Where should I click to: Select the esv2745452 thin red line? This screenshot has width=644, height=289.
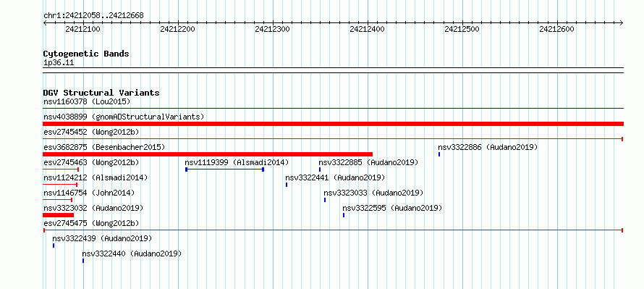pyautogui.click(x=333, y=139)
